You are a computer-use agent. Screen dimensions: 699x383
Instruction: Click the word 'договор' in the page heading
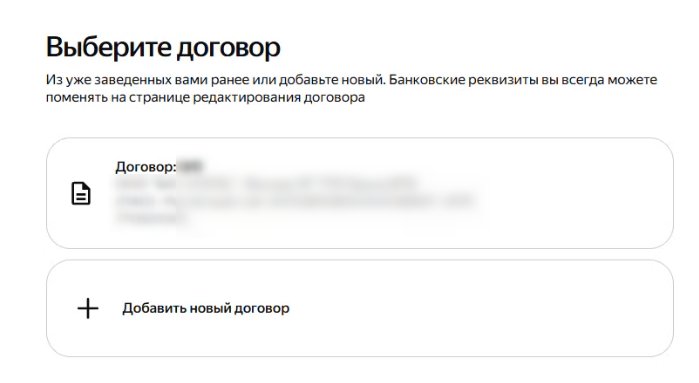pyautogui.click(x=229, y=48)
